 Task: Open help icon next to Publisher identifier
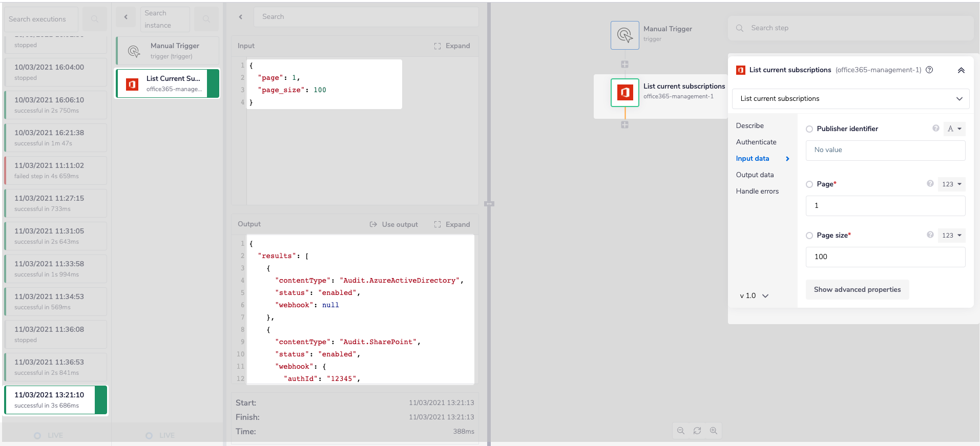[935, 129]
